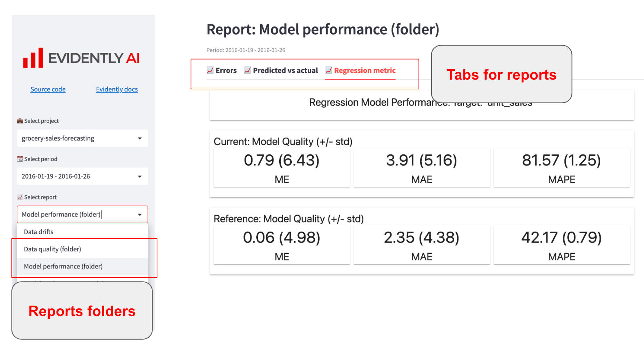The height and width of the screenshot is (347, 644).
Task: Collapse the Select report dropdown arrow
Action: (140, 215)
